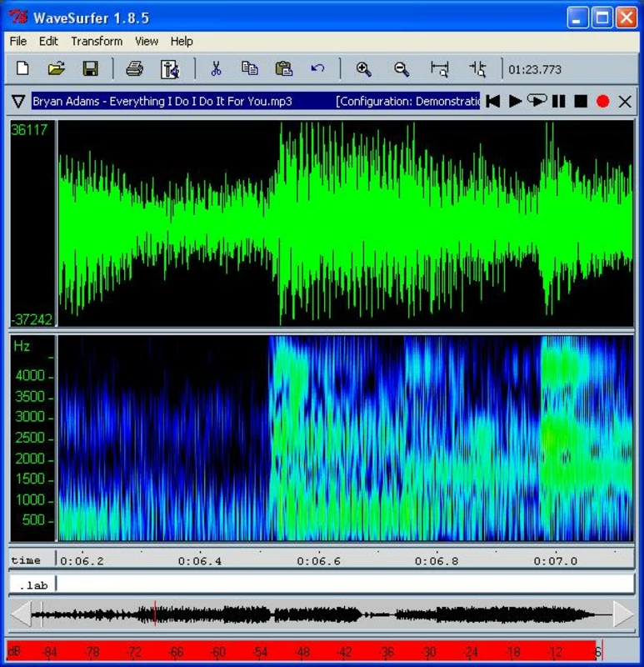
Task: Play the loaded mp3
Action: pos(515,101)
